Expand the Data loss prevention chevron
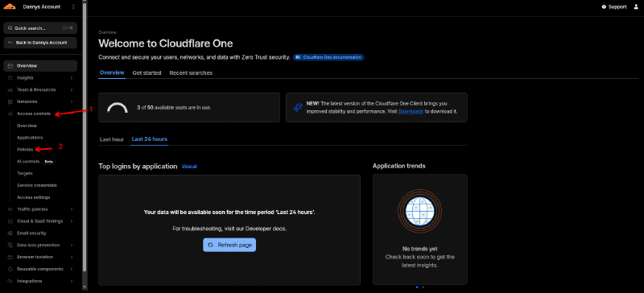Screen dimensions: 644x293 click(72, 245)
